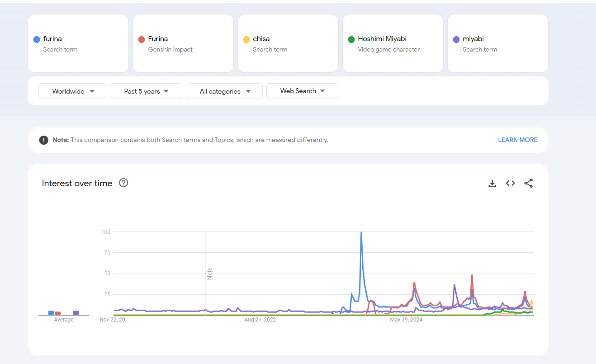Download the Interest over time data
The image size is (596, 364).
(x=492, y=184)
